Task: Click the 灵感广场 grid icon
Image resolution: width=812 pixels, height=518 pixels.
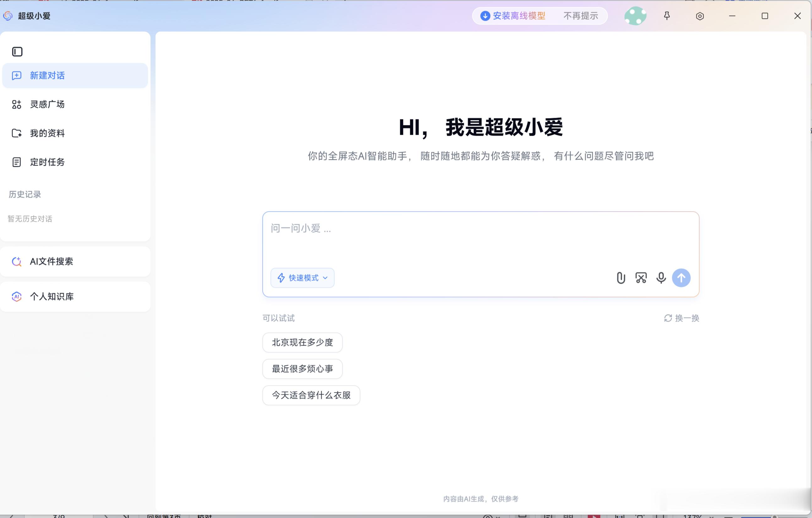Action: [x=17, y=105]
